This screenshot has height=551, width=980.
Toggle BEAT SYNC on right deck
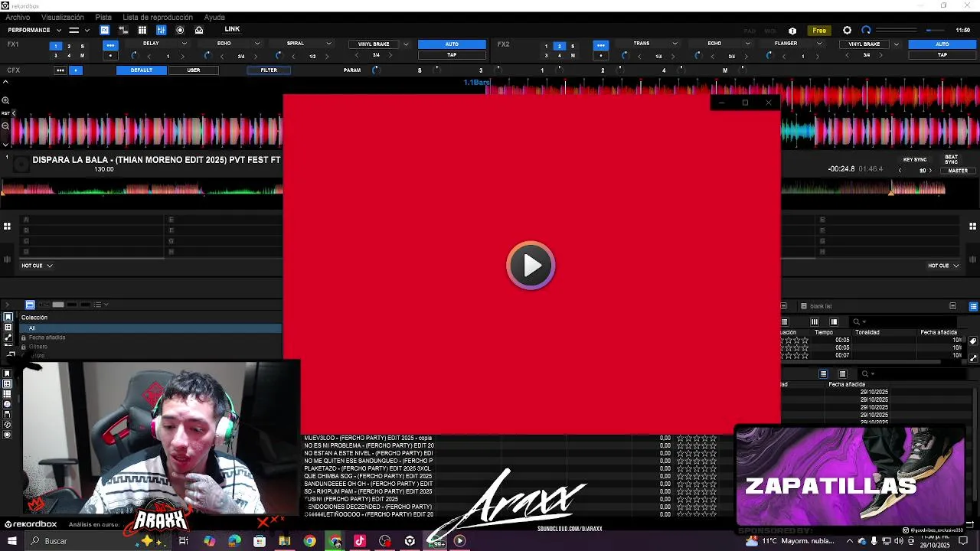click(x=951, y=159)
